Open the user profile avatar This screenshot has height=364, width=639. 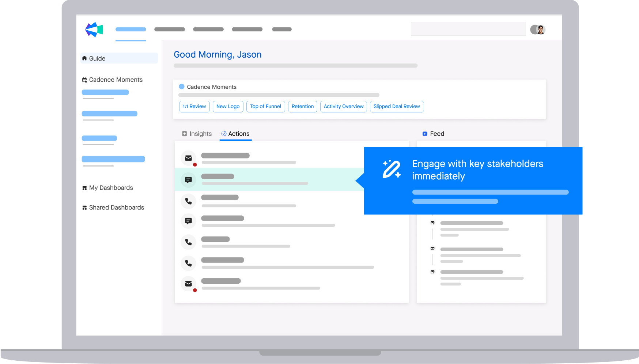tap(538, 30)
